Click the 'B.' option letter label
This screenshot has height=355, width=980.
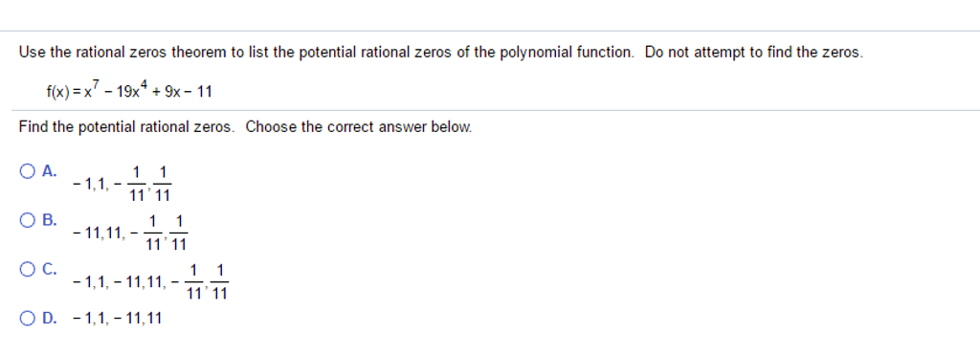[x=50, y=220]
